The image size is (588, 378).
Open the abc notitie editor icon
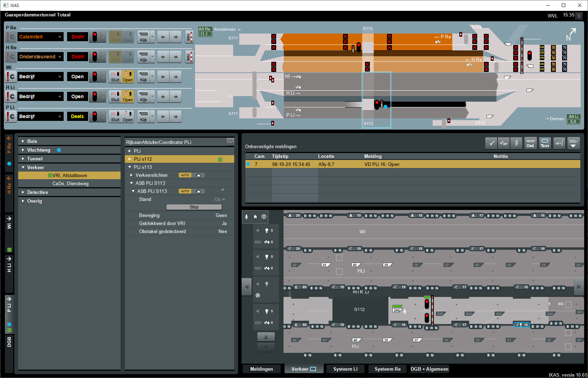559,143
